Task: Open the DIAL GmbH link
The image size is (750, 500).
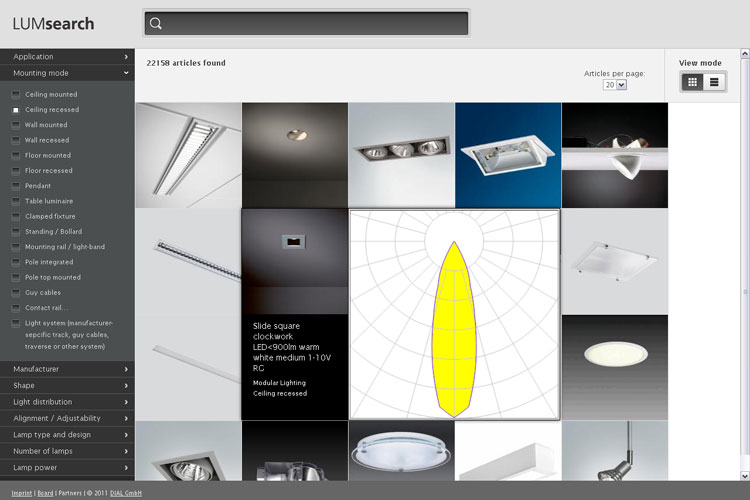Action: point(126,493)
